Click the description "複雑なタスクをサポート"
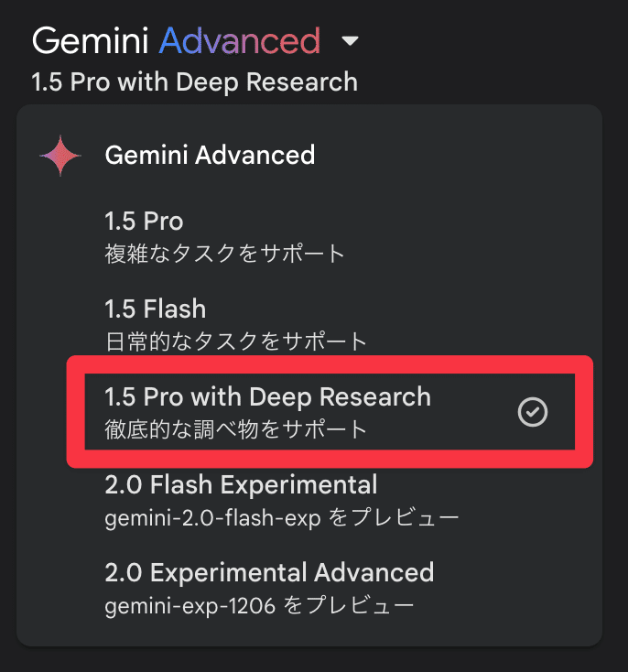Screen dimensions: 628x672 click(x=224, y=253)
